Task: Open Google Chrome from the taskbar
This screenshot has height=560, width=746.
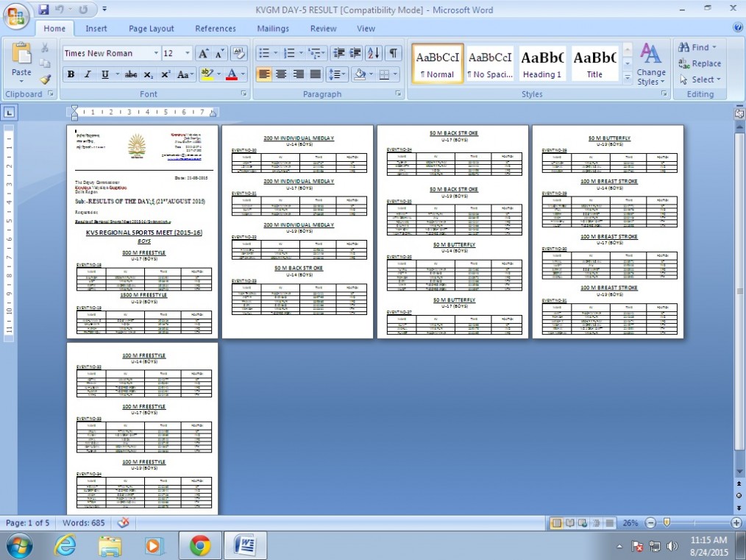Action: pos(199,545)
